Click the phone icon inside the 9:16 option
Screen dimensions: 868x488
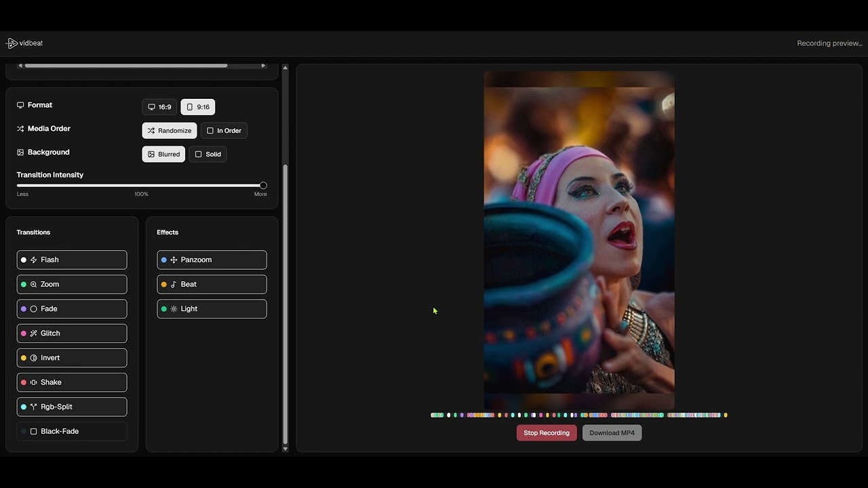coord(189,107)
